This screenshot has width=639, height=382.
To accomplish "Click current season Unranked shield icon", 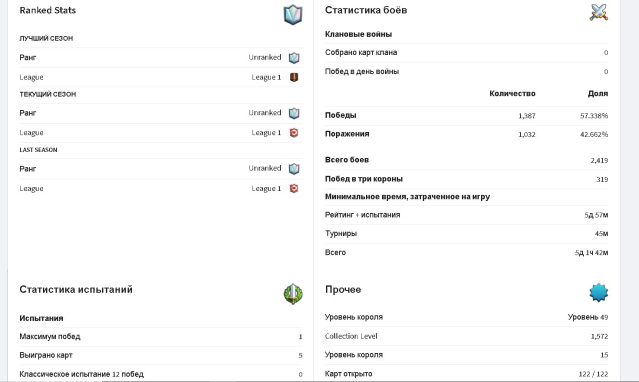I will [294, 113].
